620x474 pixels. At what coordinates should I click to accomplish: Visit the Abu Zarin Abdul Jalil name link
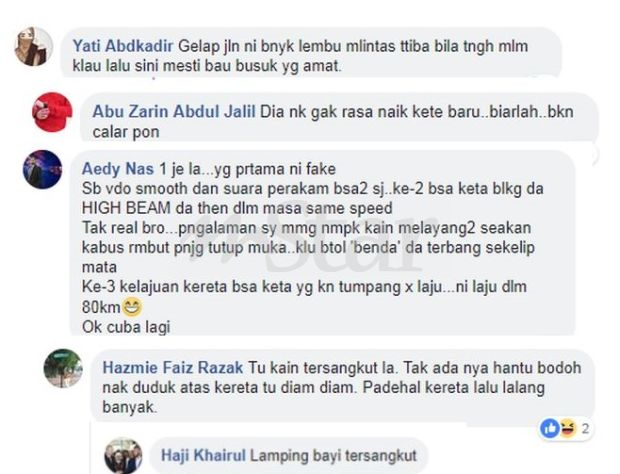[174, 112]
